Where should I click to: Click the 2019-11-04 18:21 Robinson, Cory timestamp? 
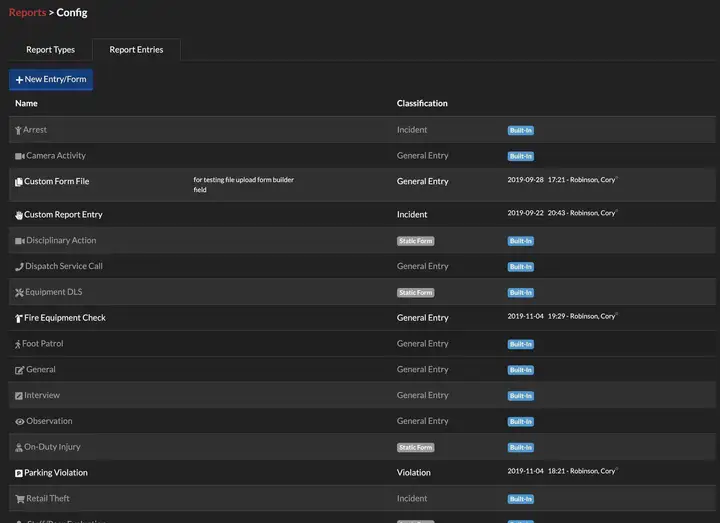[x=562, y=471]
